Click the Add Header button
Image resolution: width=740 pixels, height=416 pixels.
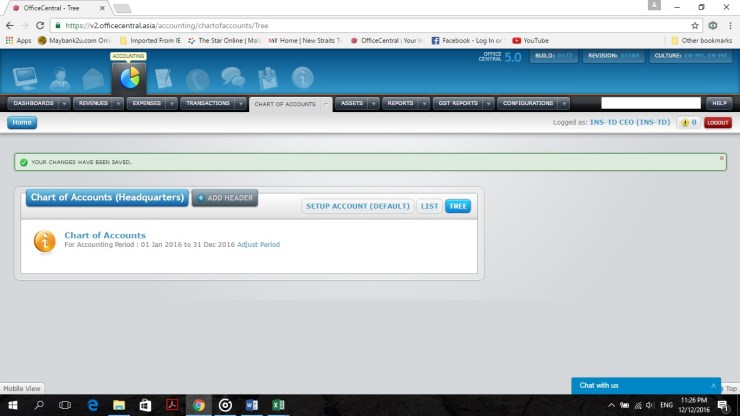pos(225,198)
